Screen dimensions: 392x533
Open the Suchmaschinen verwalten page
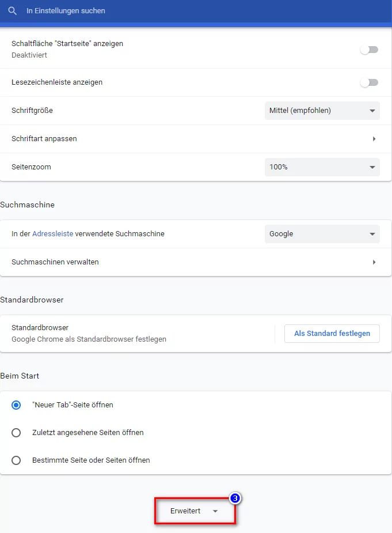[55, 262]
